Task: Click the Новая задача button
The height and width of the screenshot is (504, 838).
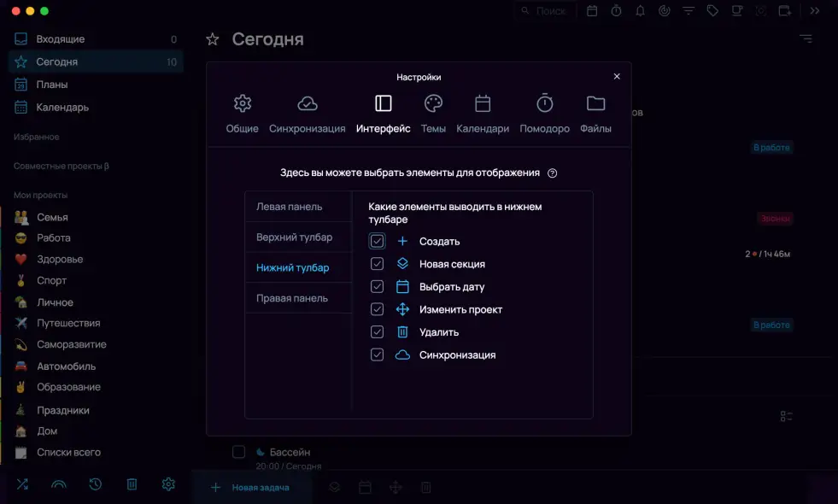Action: [x=250, y=488]
